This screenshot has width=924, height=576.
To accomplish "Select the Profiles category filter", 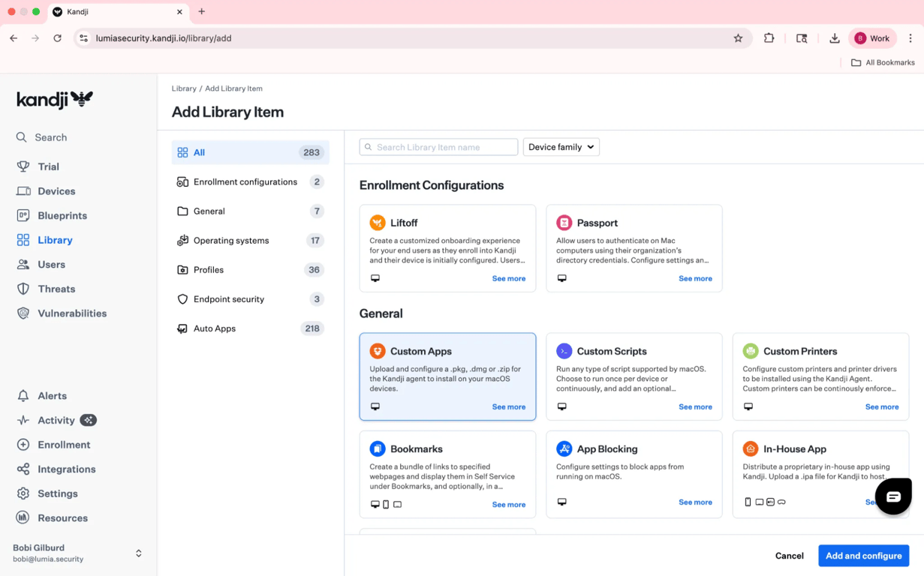I will (x=250, y=269).
